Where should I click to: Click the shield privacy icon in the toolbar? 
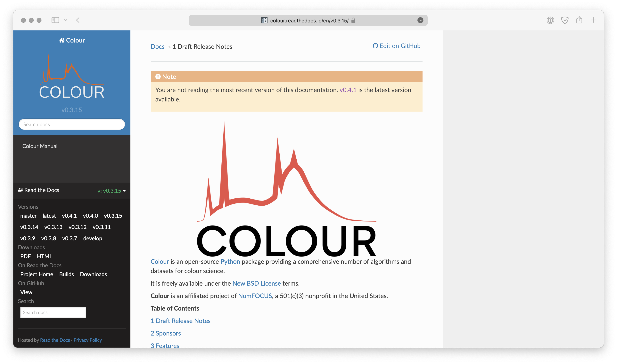pyautogui.click(x=565, y=20)
